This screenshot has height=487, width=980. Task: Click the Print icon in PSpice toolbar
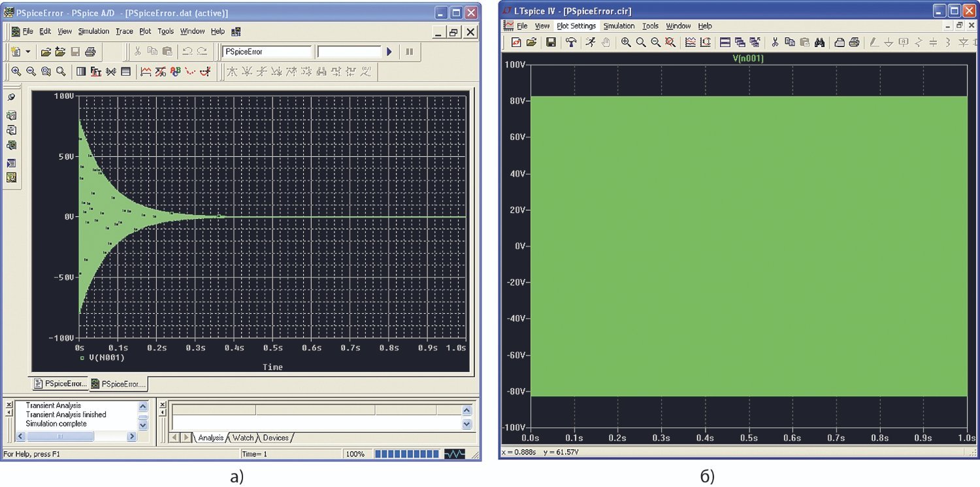[90, 52]
